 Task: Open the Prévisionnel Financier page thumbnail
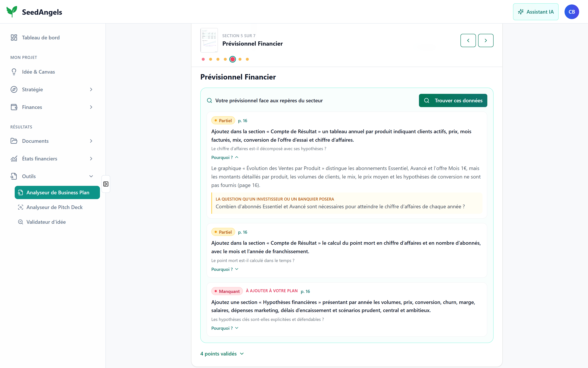(x=209, y=40)
